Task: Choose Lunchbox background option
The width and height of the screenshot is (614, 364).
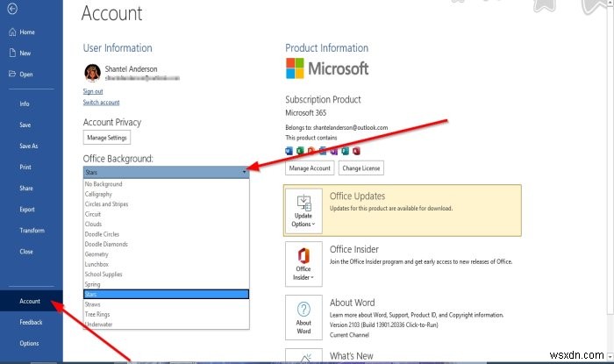Action: 167,264
